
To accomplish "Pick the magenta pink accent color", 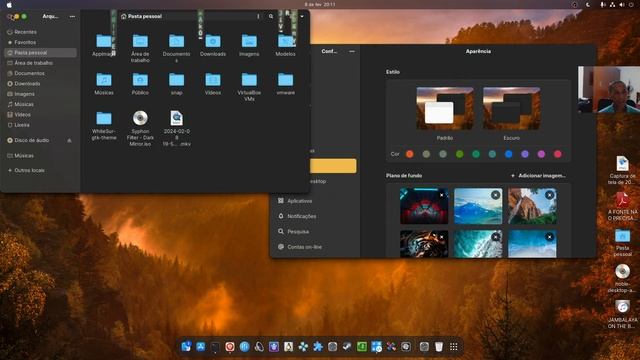I will [541, 154].
